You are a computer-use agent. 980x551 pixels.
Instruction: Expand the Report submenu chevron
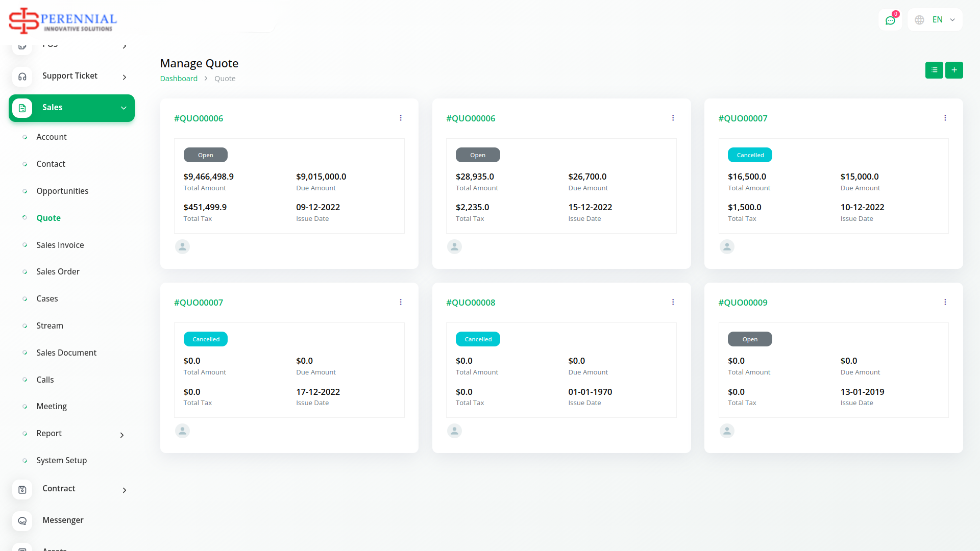121,435
